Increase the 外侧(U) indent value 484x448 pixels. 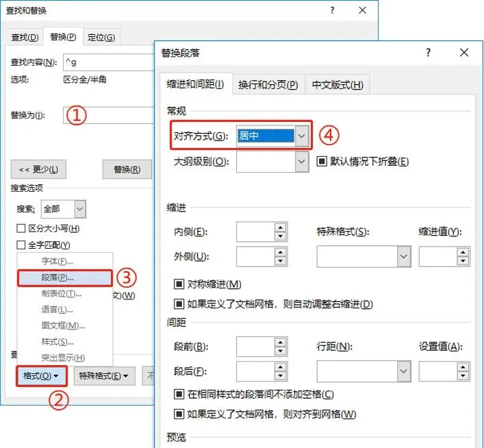280,252
